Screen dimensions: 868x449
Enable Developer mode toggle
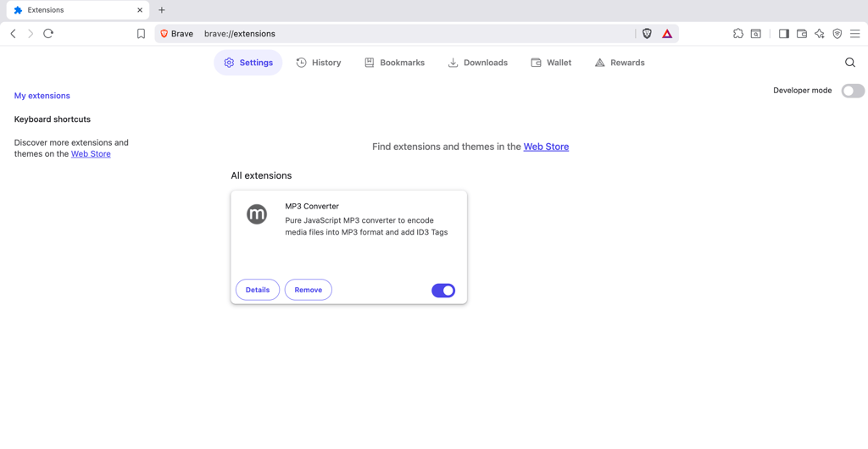tap(853, 91)
